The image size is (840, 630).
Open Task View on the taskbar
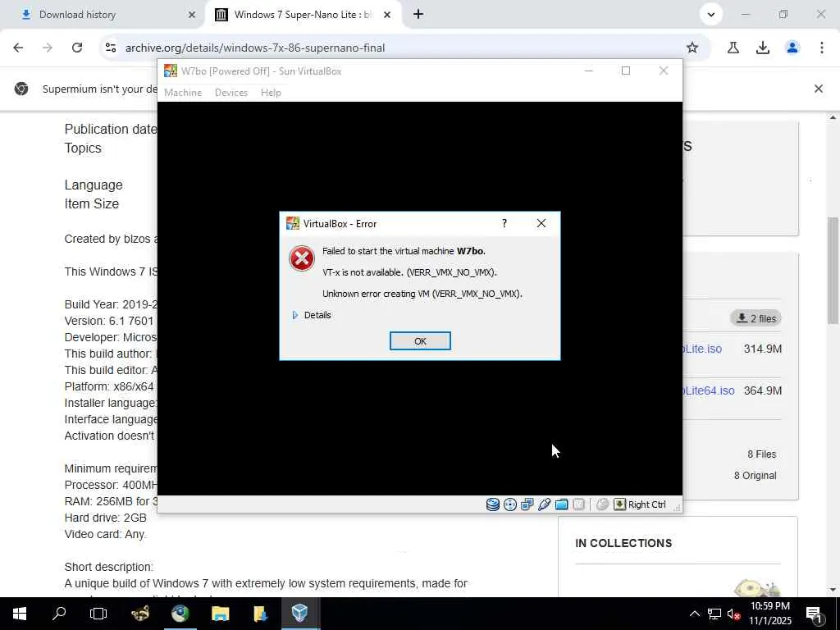[98, 614]
